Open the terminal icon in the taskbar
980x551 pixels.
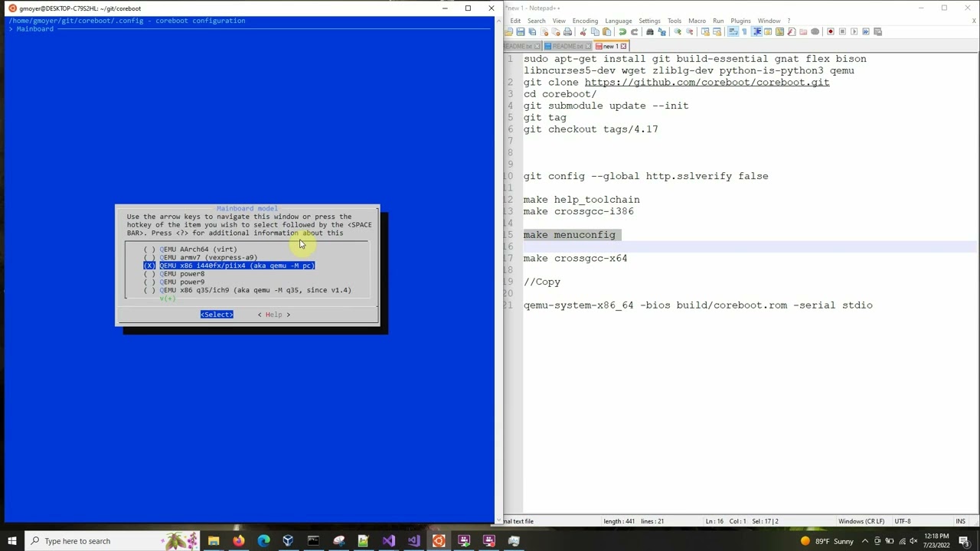click(x=313, y=541)
